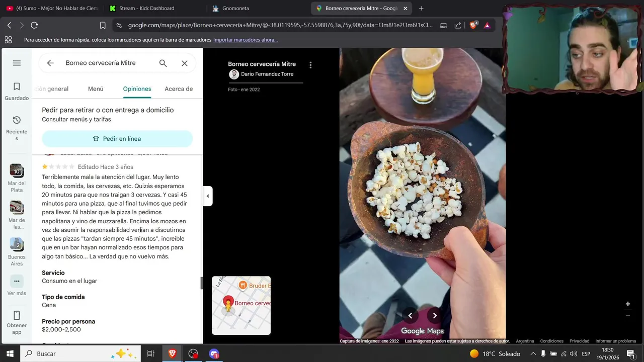Go back with the search box arrow
The width and height of the screenshot is (644, 362).
tap(50, 63)
